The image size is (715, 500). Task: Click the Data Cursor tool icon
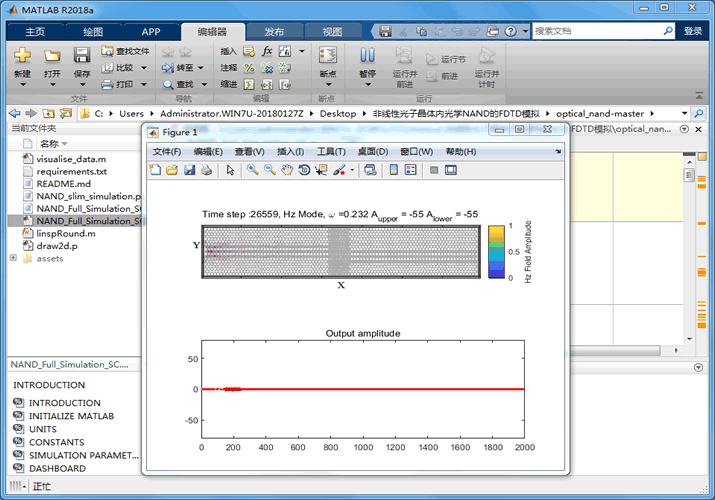pos(321,170)
